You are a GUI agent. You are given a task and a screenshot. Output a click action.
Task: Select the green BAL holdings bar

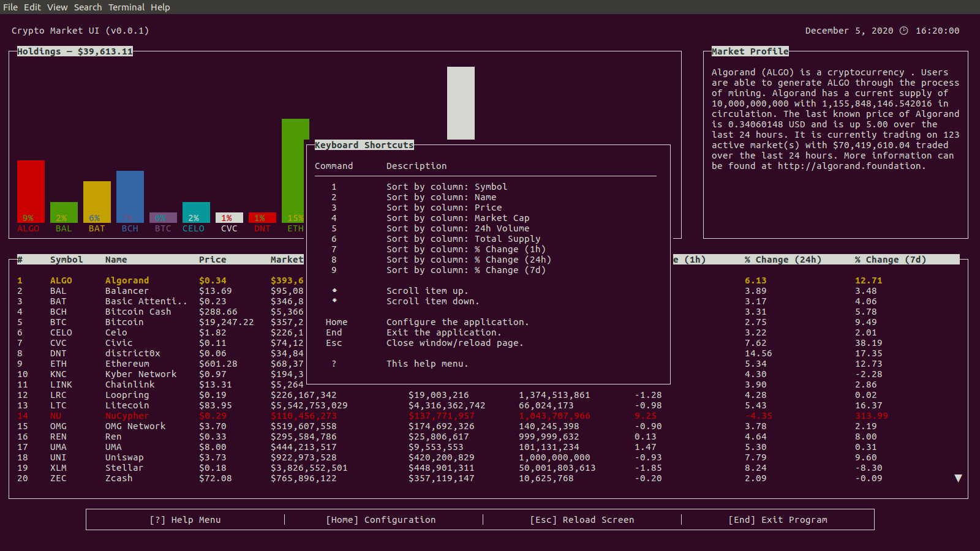[64, 212]
